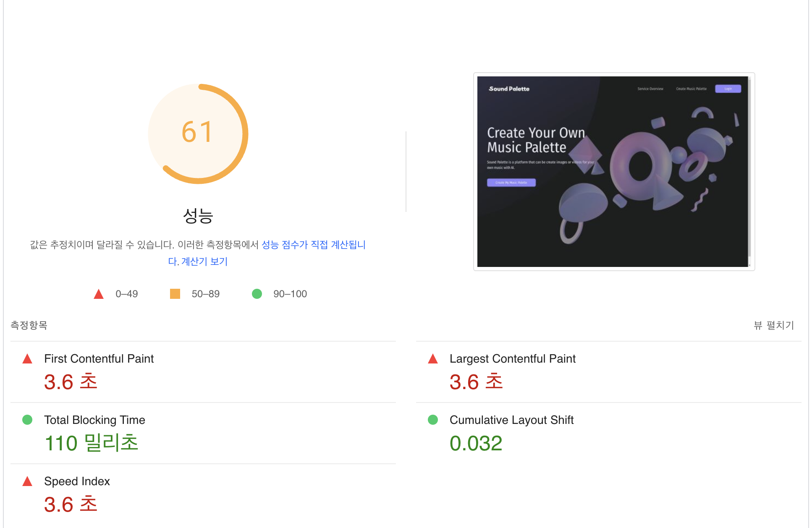The image size is (812, 528).
Task: Click the red triangle beside Largest Contentful Paint
Action: pos(433,358)
